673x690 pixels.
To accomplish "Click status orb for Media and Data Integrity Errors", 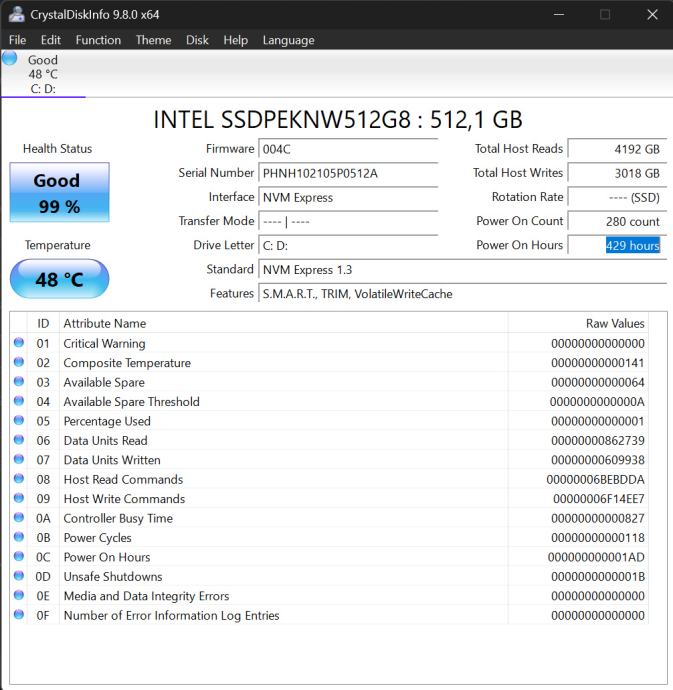I will point(19,596).
